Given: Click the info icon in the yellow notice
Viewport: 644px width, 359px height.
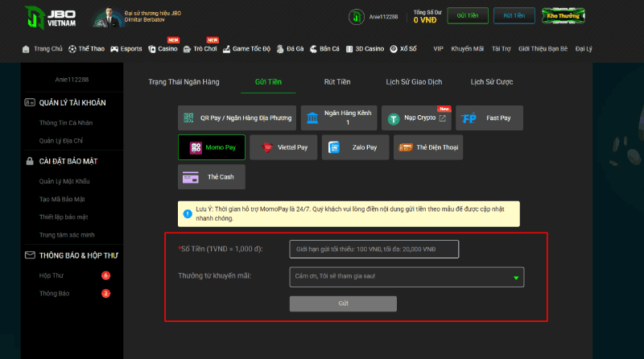Looking at the screenshot, I should (188, 213).
